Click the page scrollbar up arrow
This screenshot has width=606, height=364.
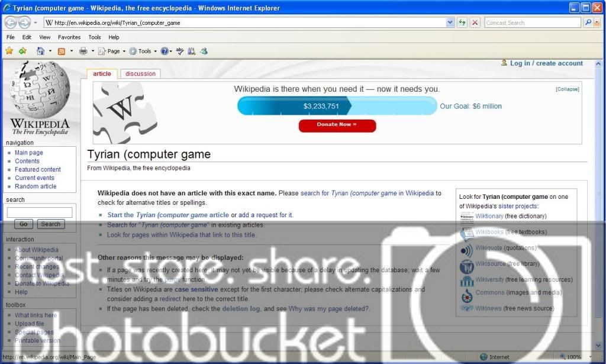pos(598,64)
